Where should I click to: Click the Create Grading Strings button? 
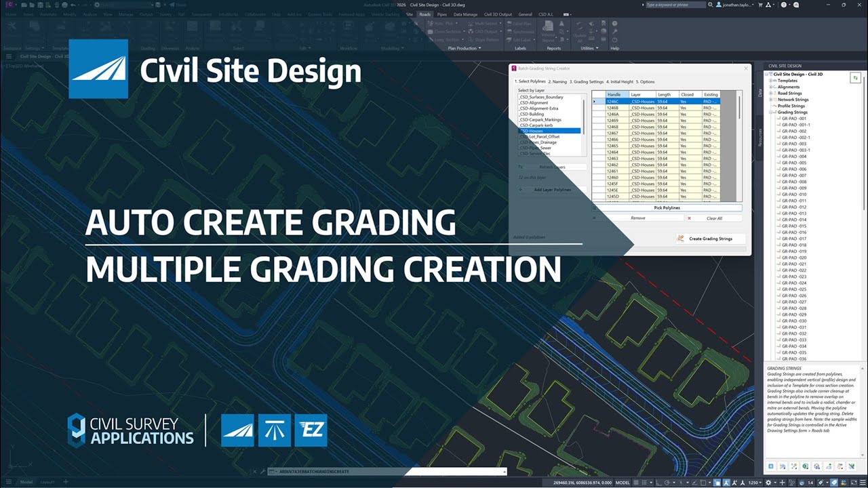pyautogui.click(x=711, y=239)
